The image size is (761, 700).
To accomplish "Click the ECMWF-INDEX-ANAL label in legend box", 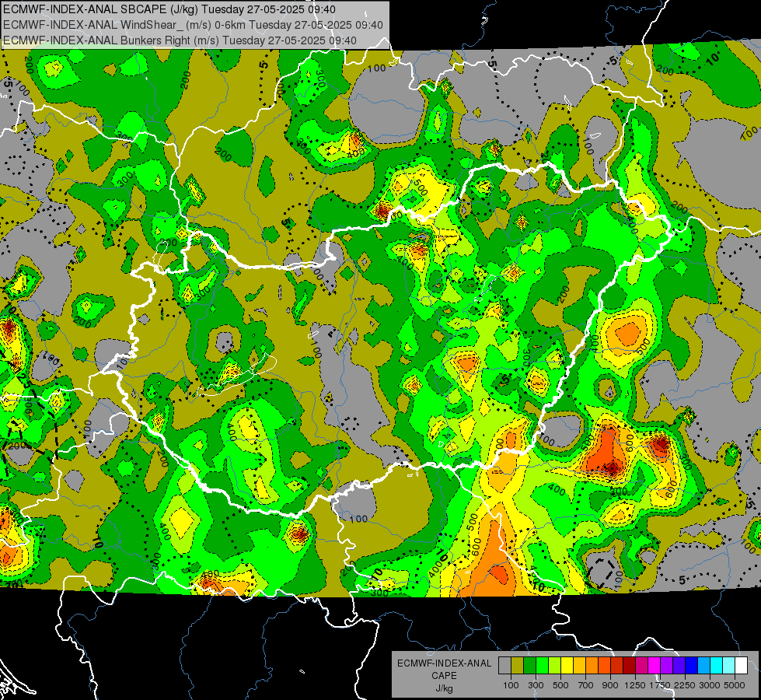I will pos(444,663).
